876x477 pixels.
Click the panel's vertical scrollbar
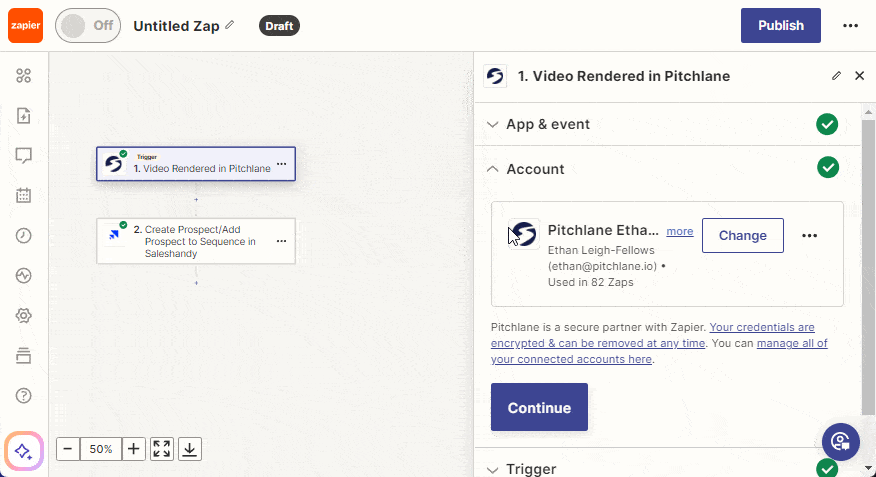click(x=868, y=267)
